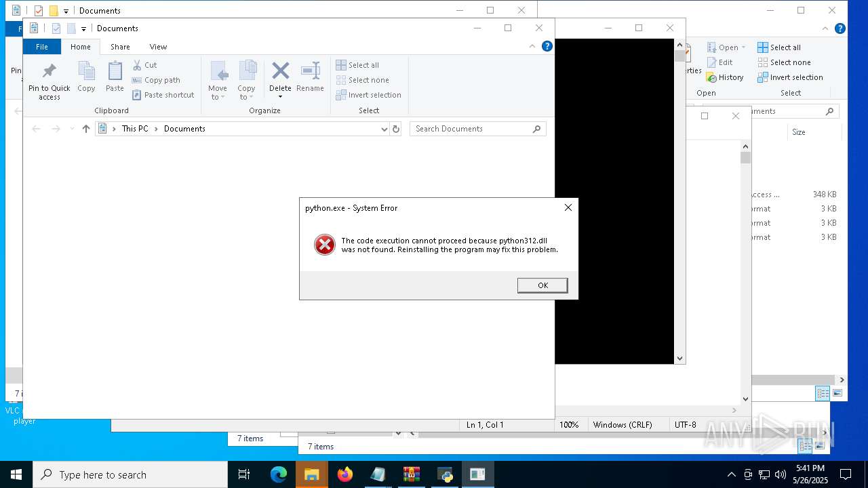Click the 348 KB file size cell
The image size is (868, 488).
(x=825, y=195)
